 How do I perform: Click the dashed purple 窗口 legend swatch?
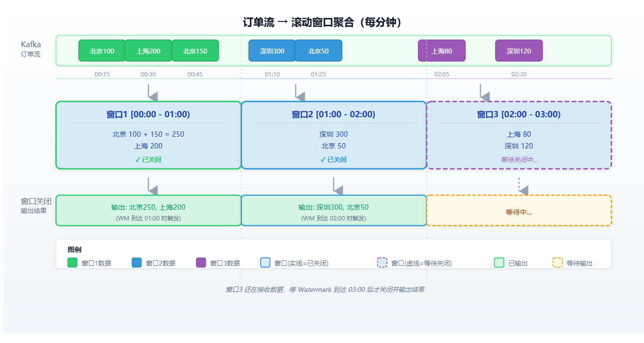383,263
